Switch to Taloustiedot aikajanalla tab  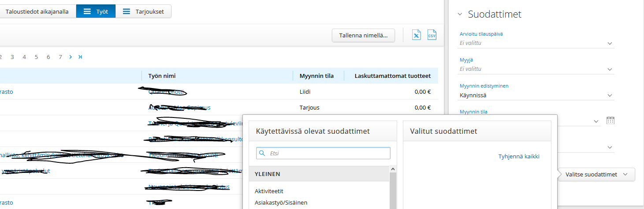(x=37, y=11)
